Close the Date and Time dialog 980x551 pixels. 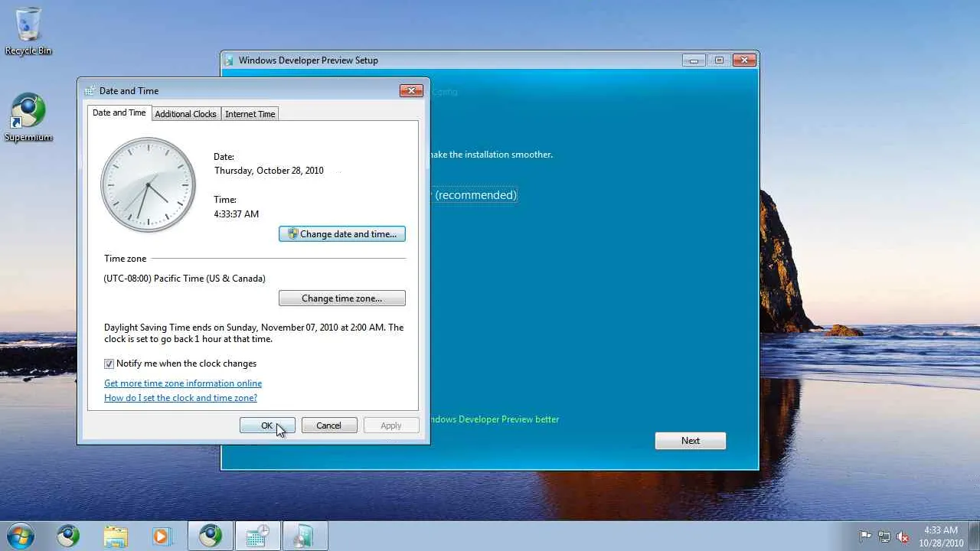(411, 90)
